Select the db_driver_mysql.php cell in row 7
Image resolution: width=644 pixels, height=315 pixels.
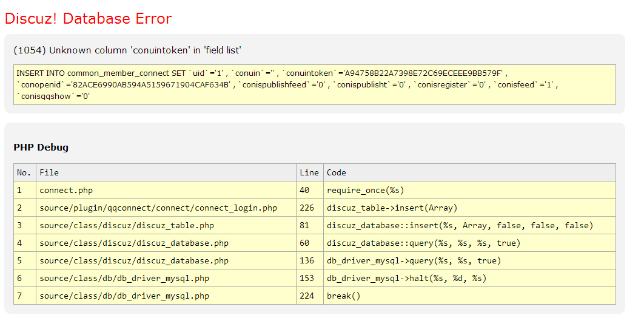point(166,296)
